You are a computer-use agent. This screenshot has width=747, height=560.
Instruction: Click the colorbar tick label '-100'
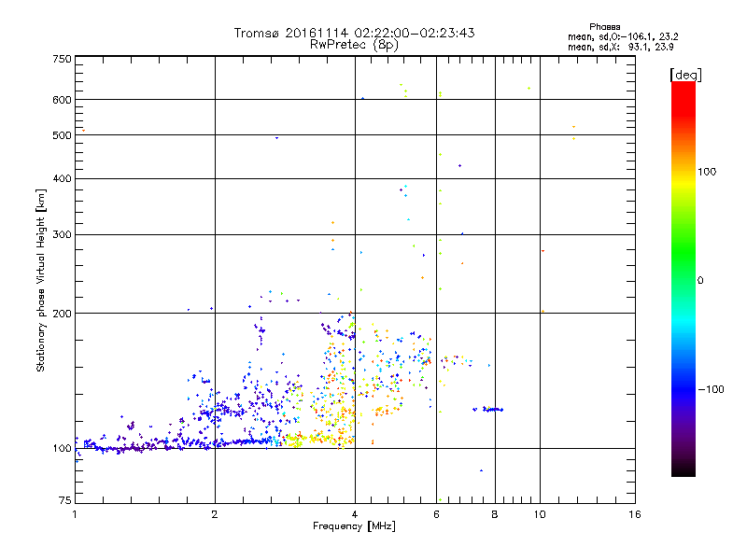coord(711,389)
